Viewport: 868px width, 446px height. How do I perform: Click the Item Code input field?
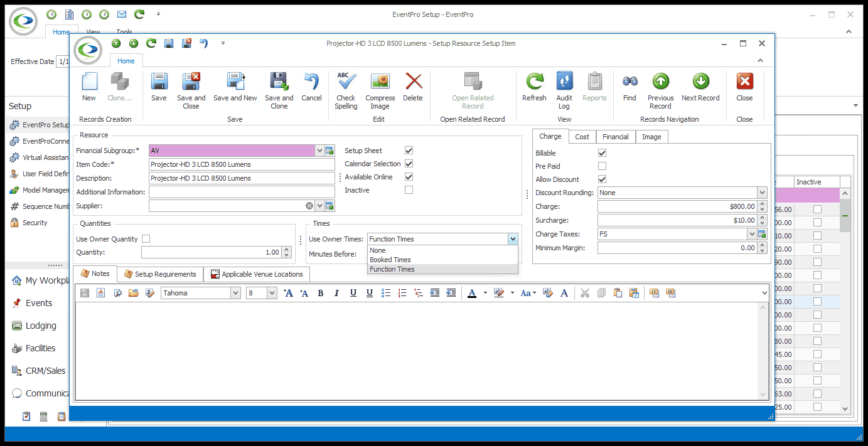click(x=242, y=164)
